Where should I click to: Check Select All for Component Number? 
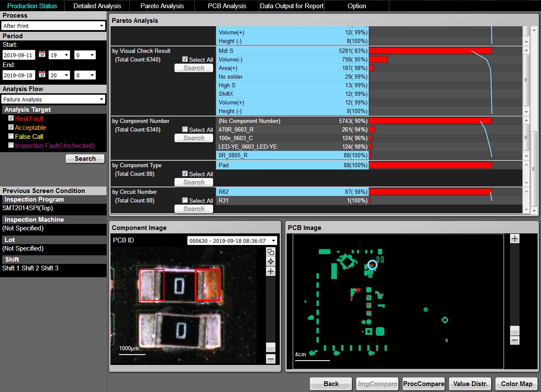pos(185,129)
